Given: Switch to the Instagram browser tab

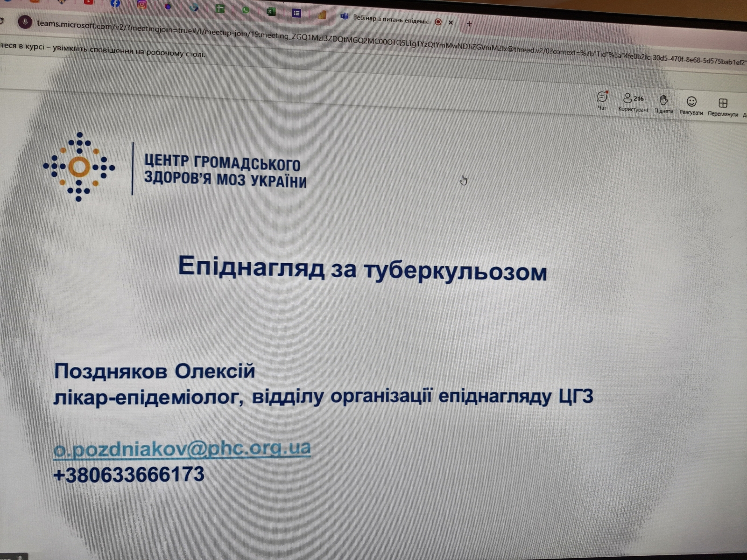Looking at the screenshot, I should [141, 5].
